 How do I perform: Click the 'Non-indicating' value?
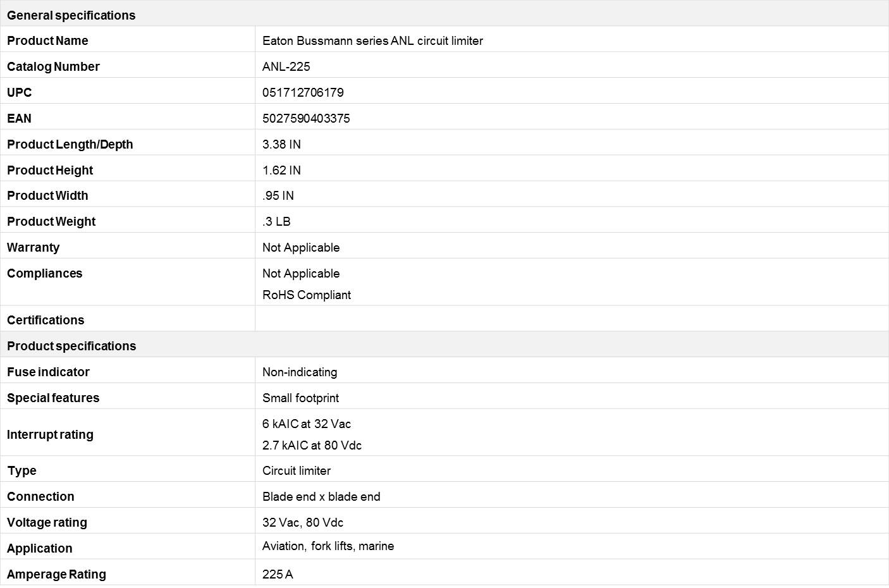point(300,372)
